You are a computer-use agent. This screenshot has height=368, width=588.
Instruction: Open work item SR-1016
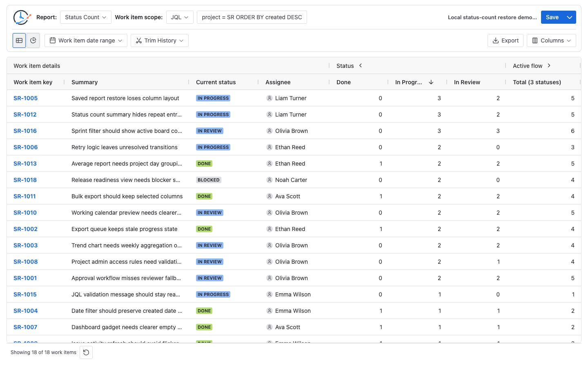[x=25, y=131]
